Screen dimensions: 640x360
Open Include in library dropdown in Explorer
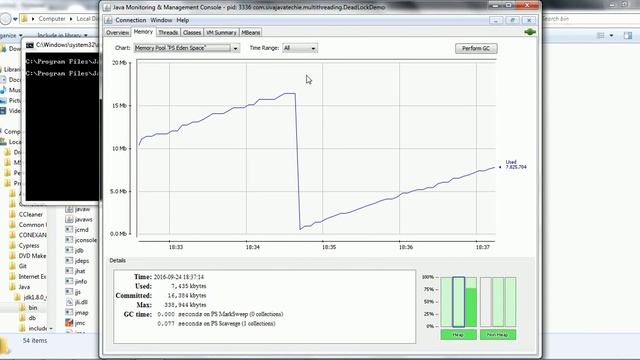pyautogui.click(x=63, y=36)
